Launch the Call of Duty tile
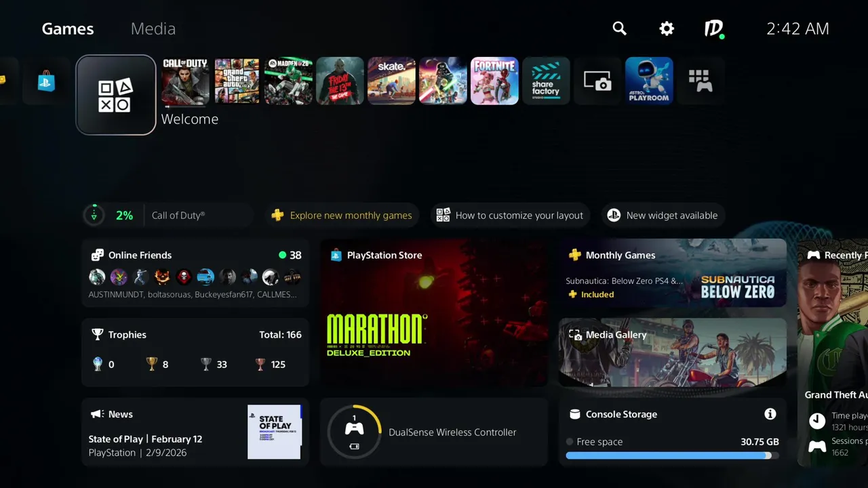This screenshot has width=868, height=488. click(185, 81)
